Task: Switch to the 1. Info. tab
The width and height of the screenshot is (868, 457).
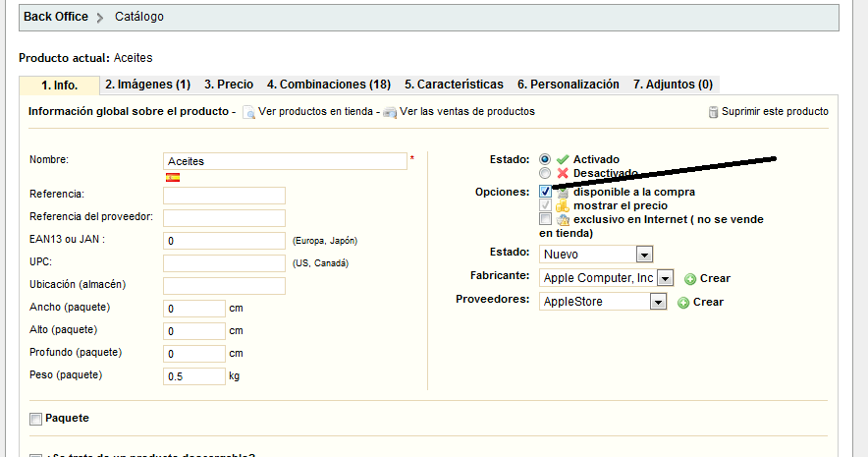Action: click(x=59, y=86)
